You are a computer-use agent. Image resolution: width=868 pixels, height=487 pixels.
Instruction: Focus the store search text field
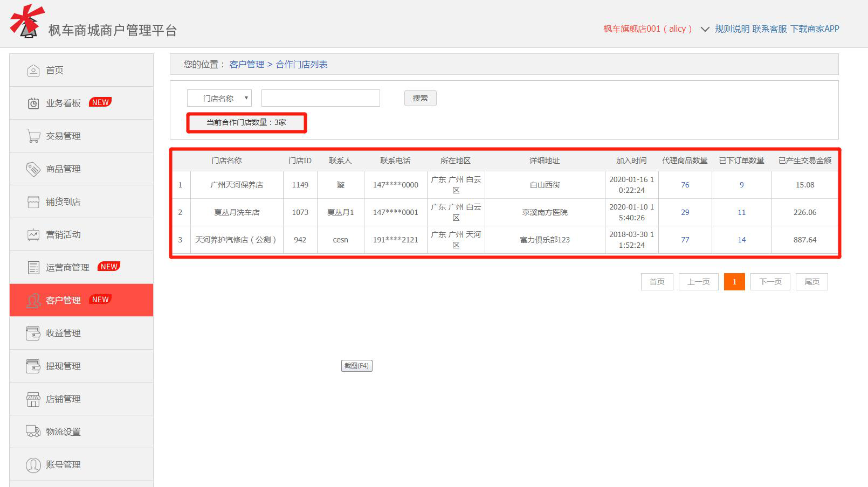pyautogui.click(x=320, y=98)
